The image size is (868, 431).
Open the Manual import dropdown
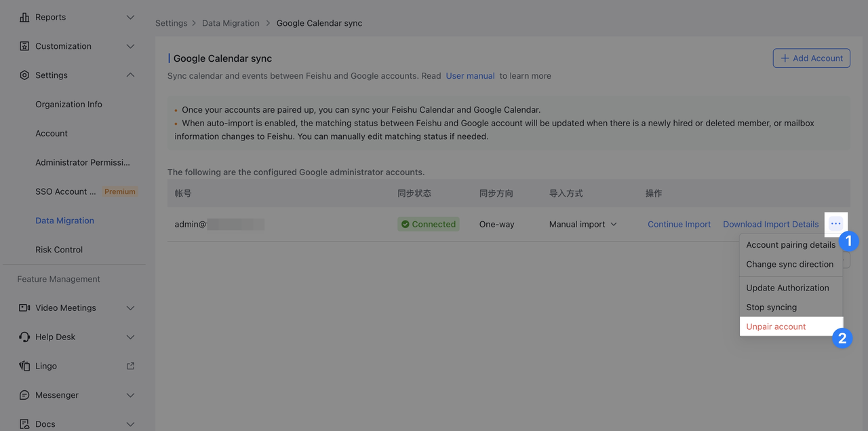(x=583, y=224)
